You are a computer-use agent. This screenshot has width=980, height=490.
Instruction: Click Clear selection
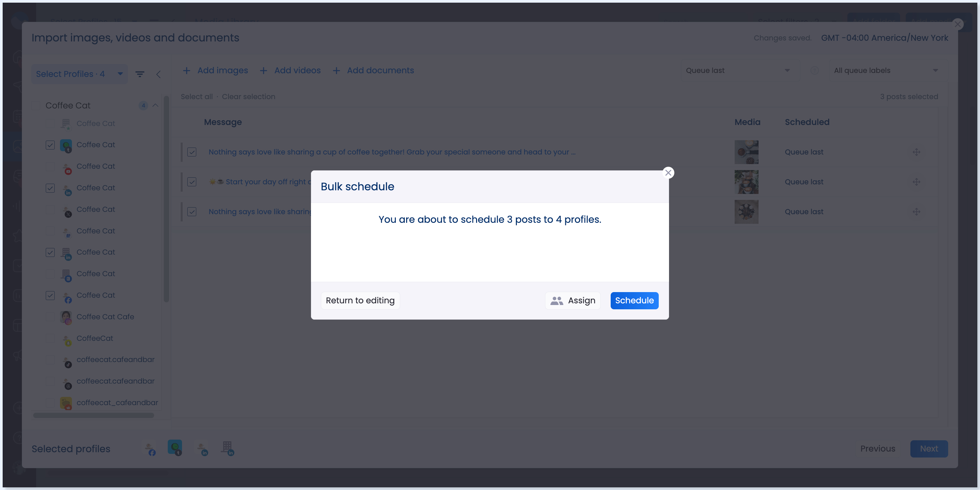point(248,96)
